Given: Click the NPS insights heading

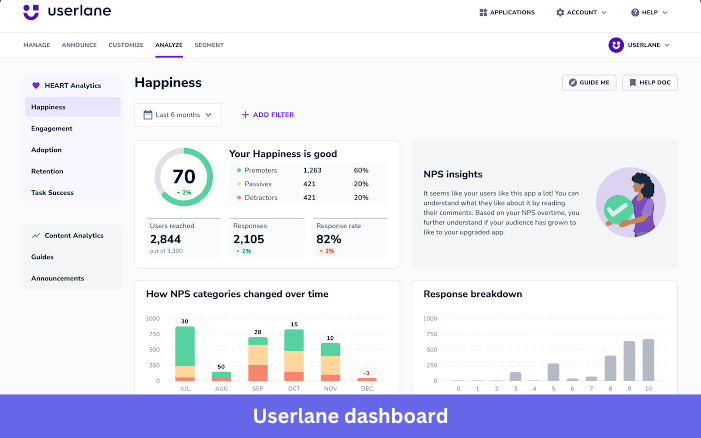Looking at the screenshot, I should pyautogui.click(x=453, y=174).
